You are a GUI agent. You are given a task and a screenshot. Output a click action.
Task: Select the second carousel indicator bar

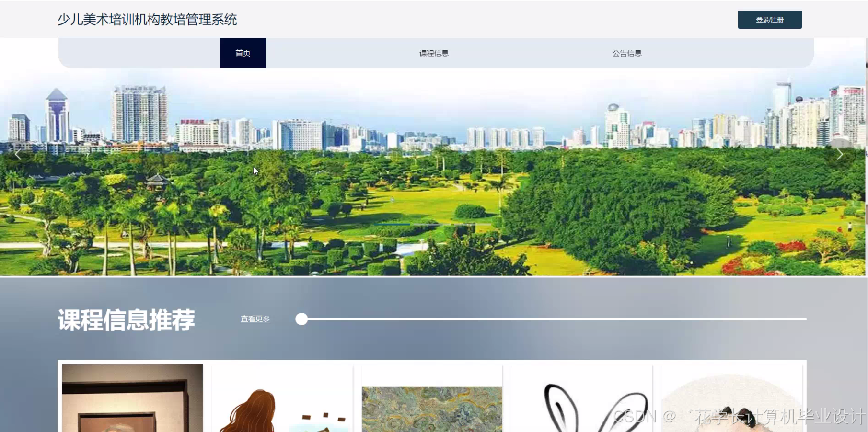click(x=432, y=224)
